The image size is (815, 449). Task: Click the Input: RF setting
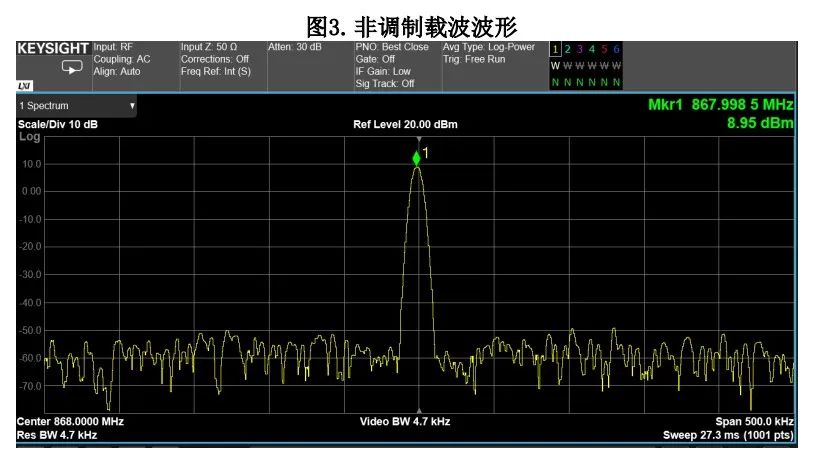(x=113, y=47)
